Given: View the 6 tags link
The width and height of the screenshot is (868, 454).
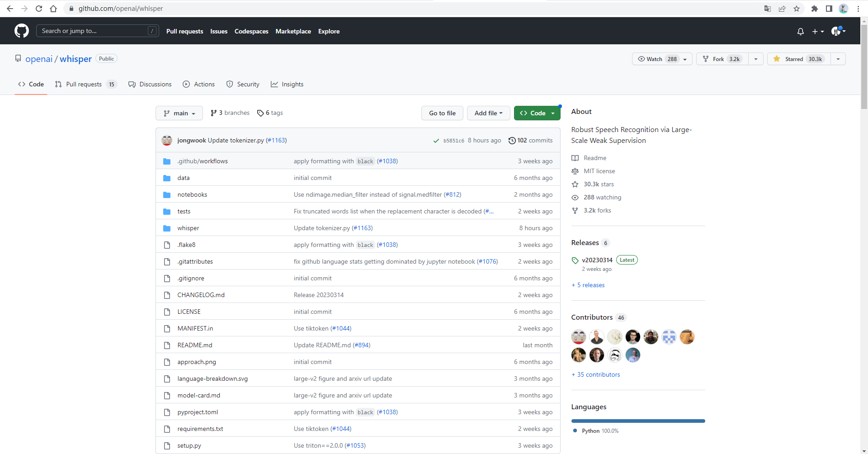Looking at the screenshot, I should pyautogui.click(x=270, y=113).
